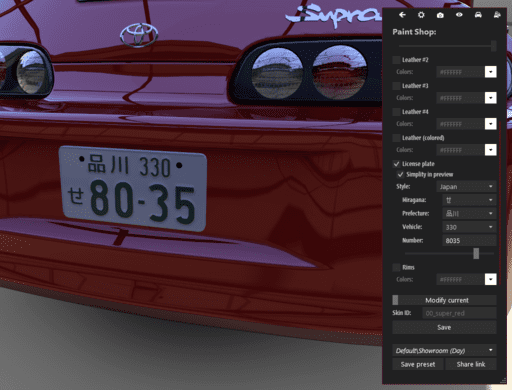Click the Leather #3 hex color field

(x=460, y=98)
